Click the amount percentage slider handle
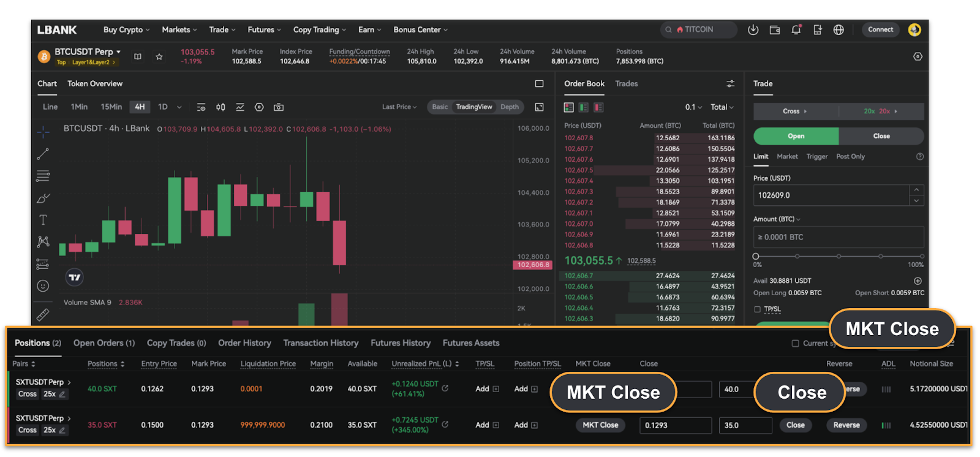980x457 pixels. (756, 257)
